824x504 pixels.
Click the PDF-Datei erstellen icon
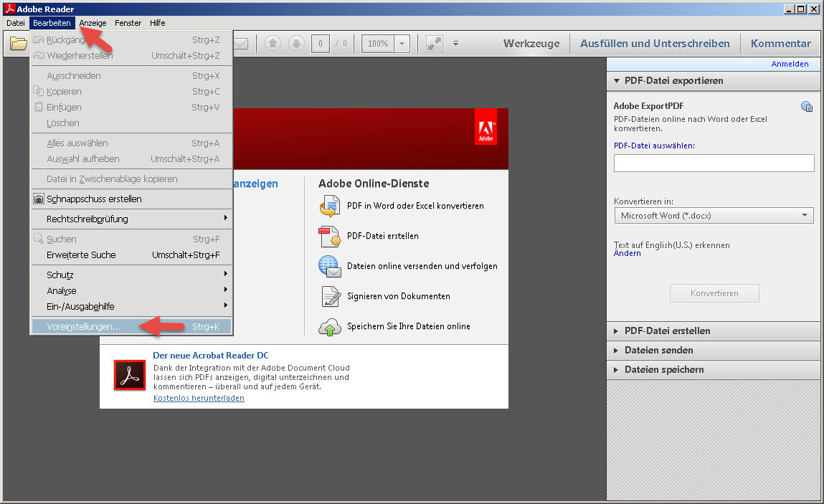328,236
